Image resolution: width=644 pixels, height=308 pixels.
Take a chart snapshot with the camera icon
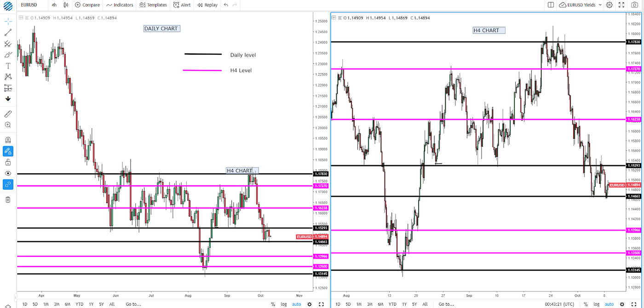tap(635, 5)
